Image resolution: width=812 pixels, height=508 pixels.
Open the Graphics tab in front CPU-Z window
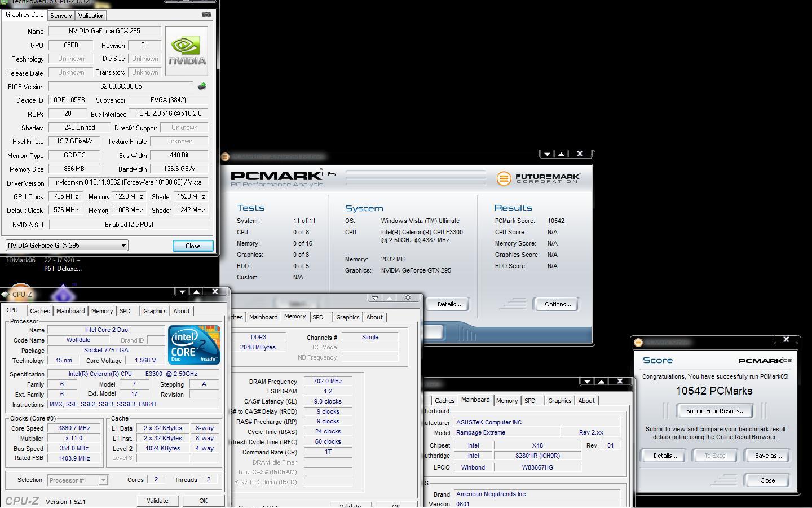[155, 311]
